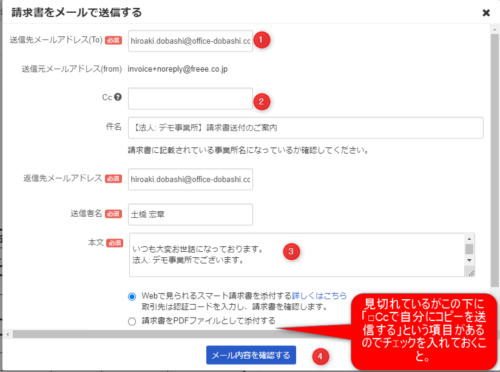500x372 pixels.
Task: Click body textarea scroll up arrow
Action: point(469,239)
